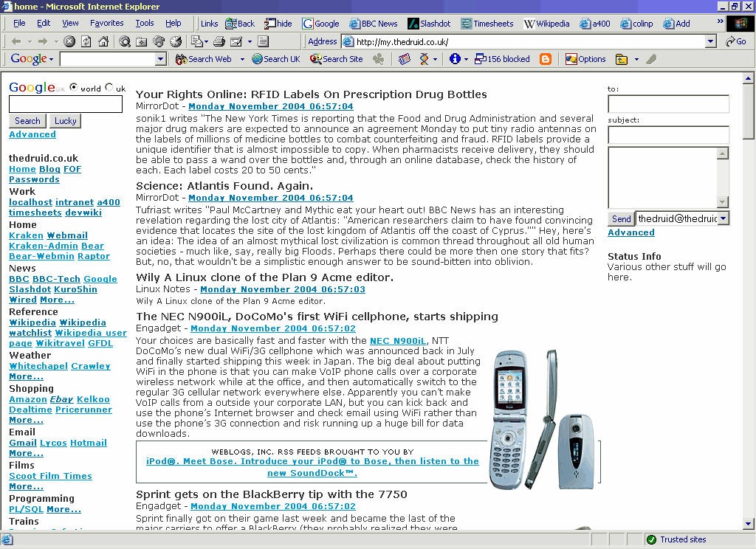
Task: Select the world radio button
Action: (x=73, y=87)
